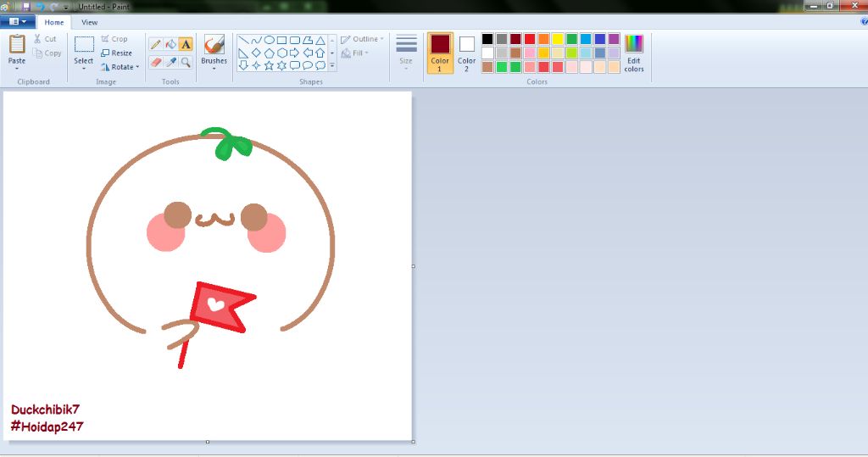
Task: Choose the Triangle shape
Action: (x=320, y=41)
